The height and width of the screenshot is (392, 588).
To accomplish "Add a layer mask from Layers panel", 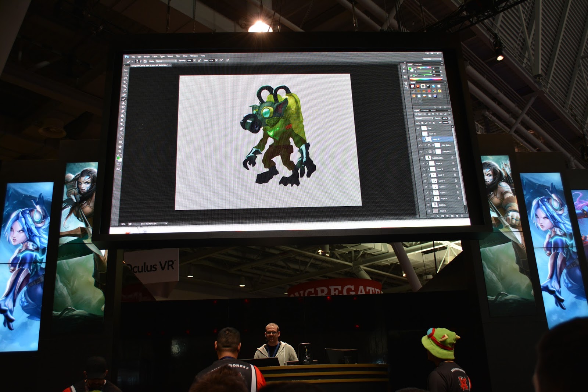I will click(x=442, y=216).
